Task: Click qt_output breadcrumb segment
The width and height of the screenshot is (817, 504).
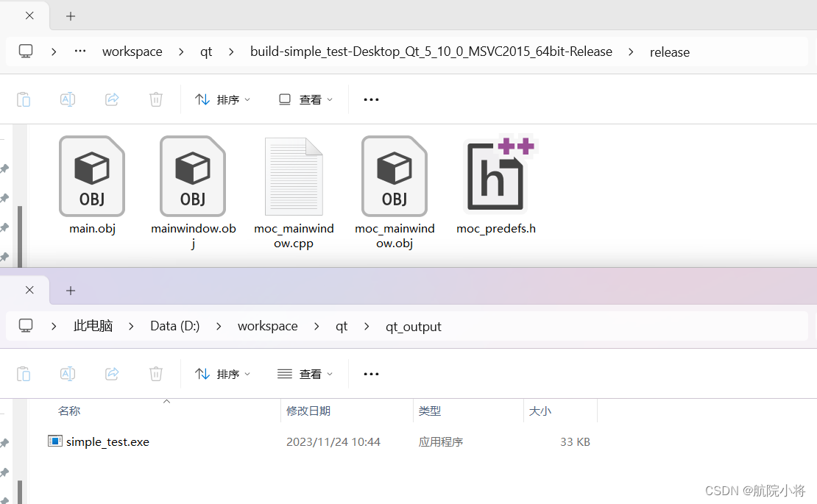Action: coord(413,327)
